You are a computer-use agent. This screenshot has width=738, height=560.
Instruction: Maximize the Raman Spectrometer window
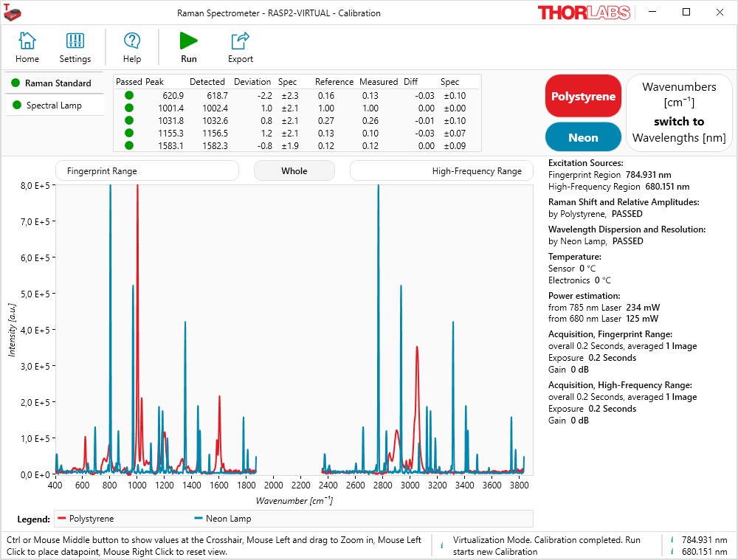coord(686,13)
